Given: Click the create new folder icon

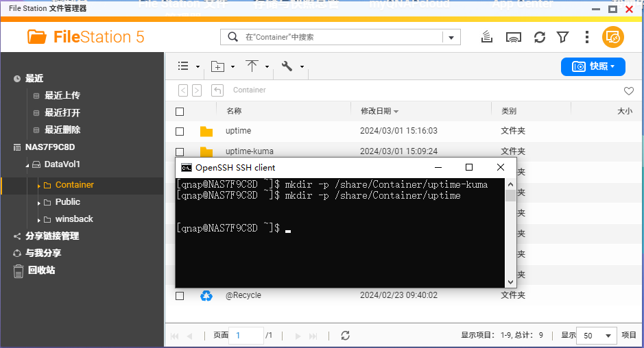Looking at the screenshot, I should 217,66.
